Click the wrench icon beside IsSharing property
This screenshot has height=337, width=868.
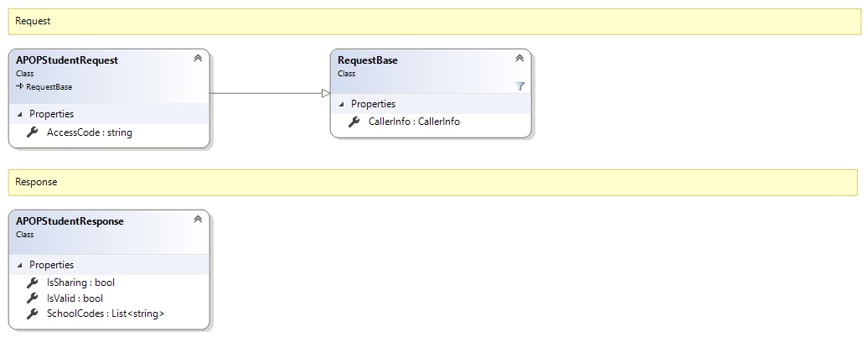33,283
